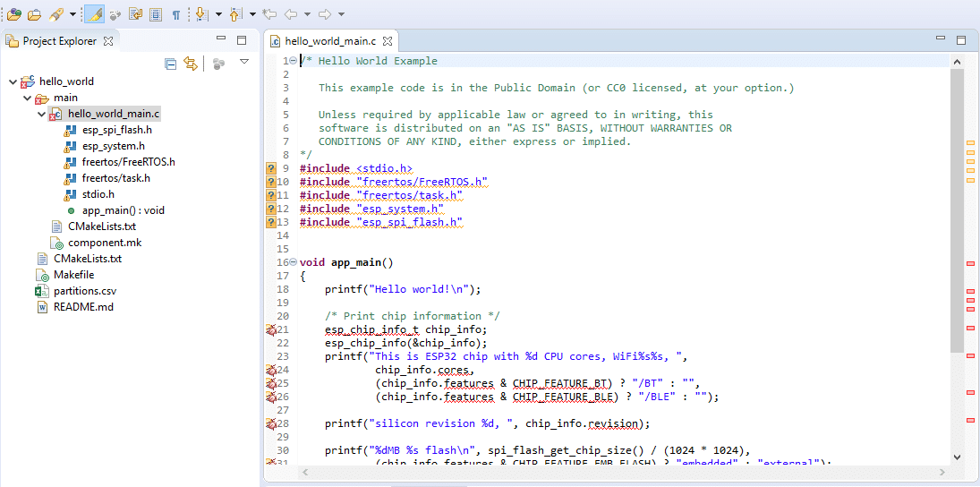Click scroll-down arrow of editor scrollbar
This screenshot has height=487, width=980.
[x=956, y=457]
